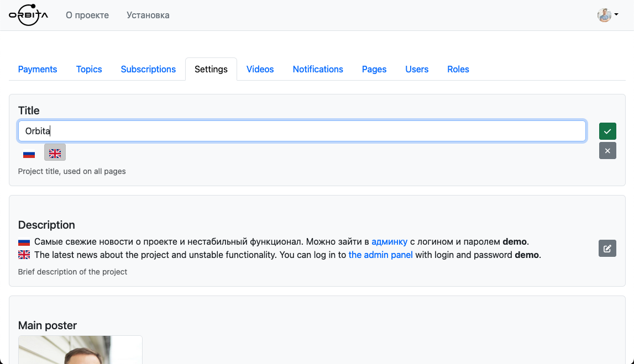The height and width of the screenshot is (364, 634).
Task: Confirm title with green checkmark button
Action: pyautogui.click(x=607, y=131)
